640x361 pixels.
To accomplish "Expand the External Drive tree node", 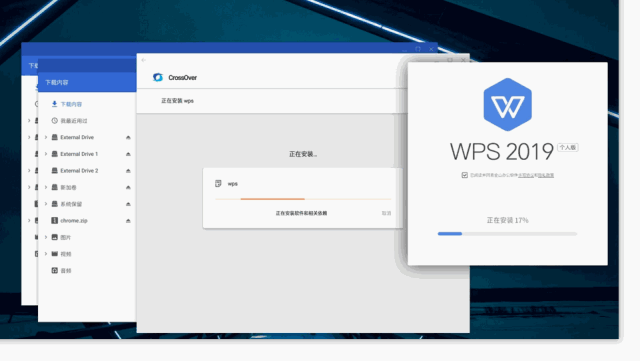I will [x=46, y=137].
